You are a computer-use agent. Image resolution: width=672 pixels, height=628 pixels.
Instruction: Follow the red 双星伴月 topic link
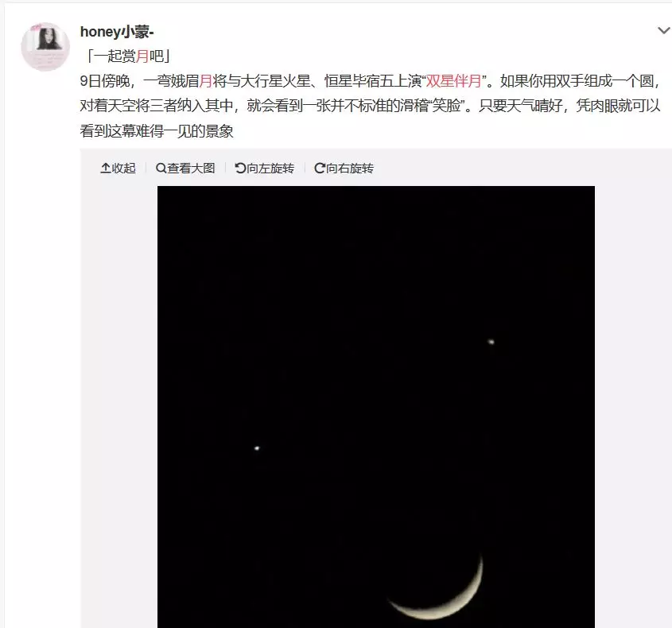pyautogui.click(x=453, y=80)
